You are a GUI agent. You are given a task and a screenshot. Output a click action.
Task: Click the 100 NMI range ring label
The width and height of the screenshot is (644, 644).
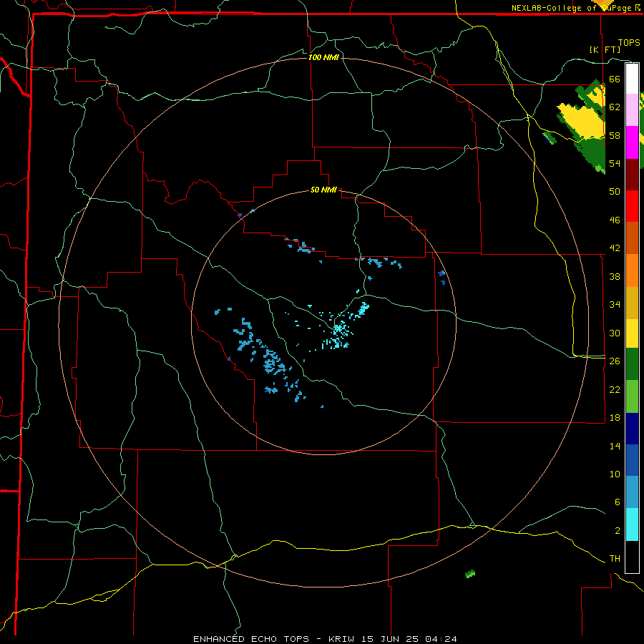tap(323, 57)
